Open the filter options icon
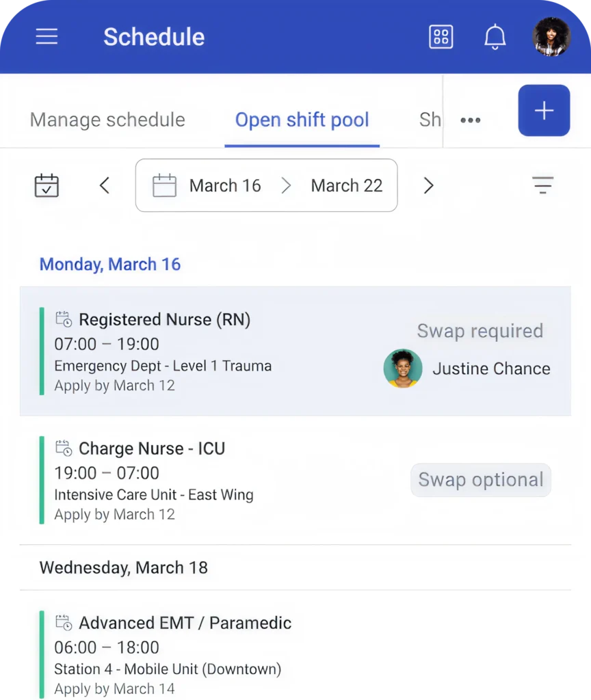The width and height of the screenshot is (591, 700). tap(542, 186)
